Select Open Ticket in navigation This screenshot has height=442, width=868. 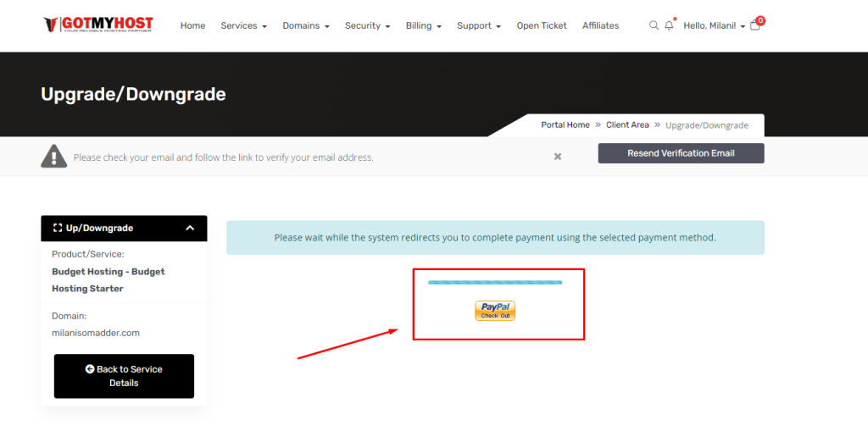tap(542, 25)
